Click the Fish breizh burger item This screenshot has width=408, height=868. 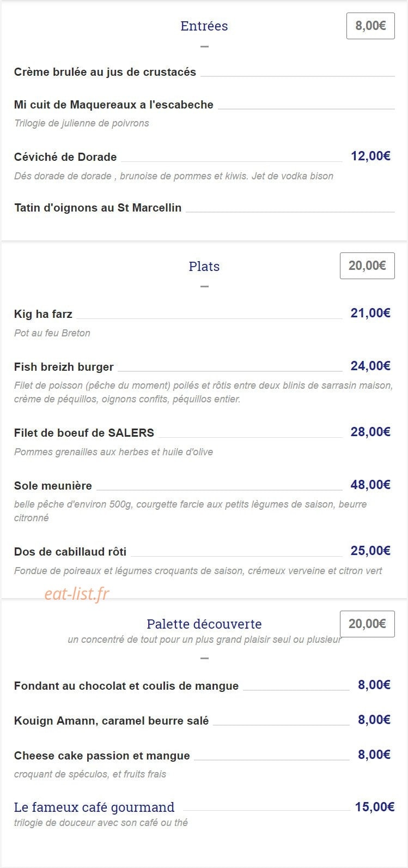pos(64,367)
